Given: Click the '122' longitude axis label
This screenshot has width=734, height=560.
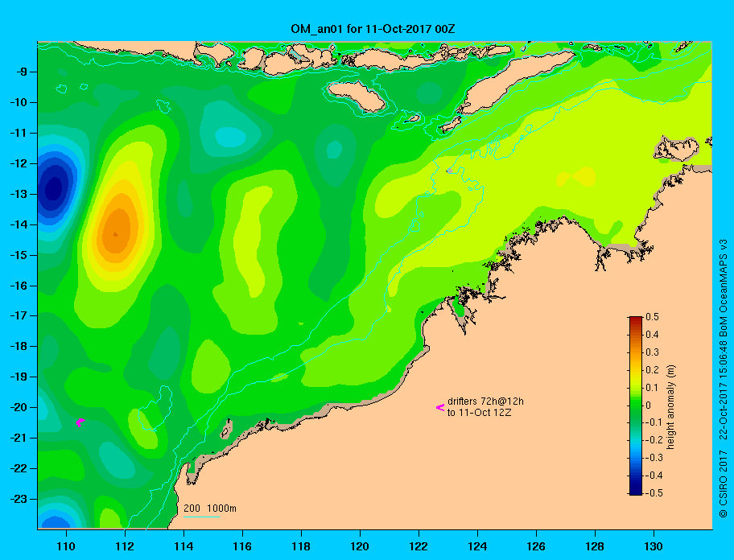Looking at the screenshot, I should tap(419, 546).
